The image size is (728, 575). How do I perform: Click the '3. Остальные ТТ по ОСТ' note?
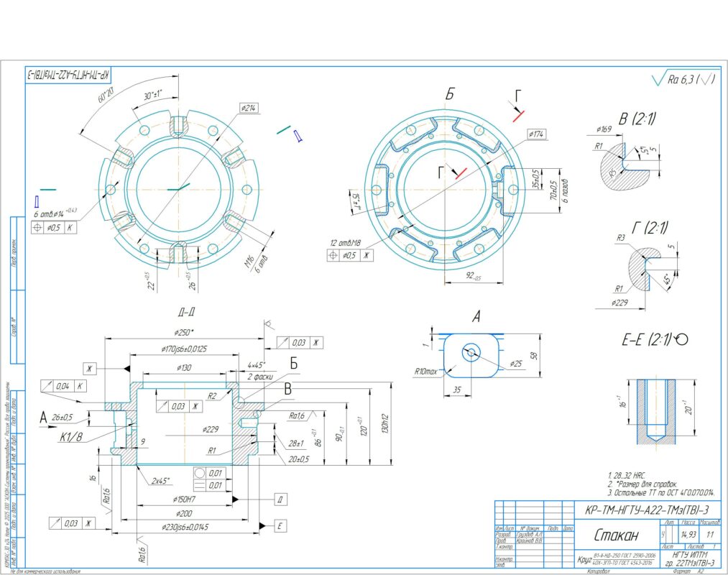tap(661, 492)
